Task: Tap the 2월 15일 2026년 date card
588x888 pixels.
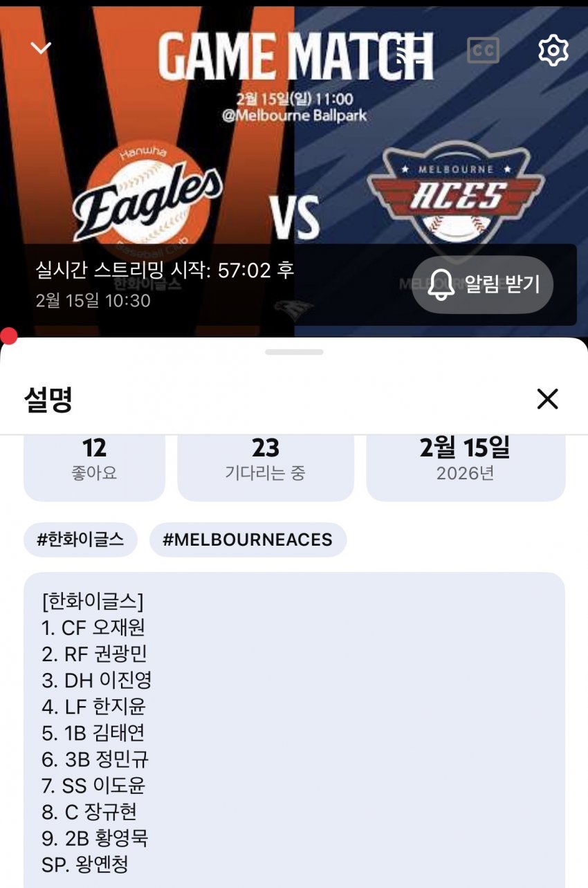Action: pyautogui.click(x=465, y=462)
